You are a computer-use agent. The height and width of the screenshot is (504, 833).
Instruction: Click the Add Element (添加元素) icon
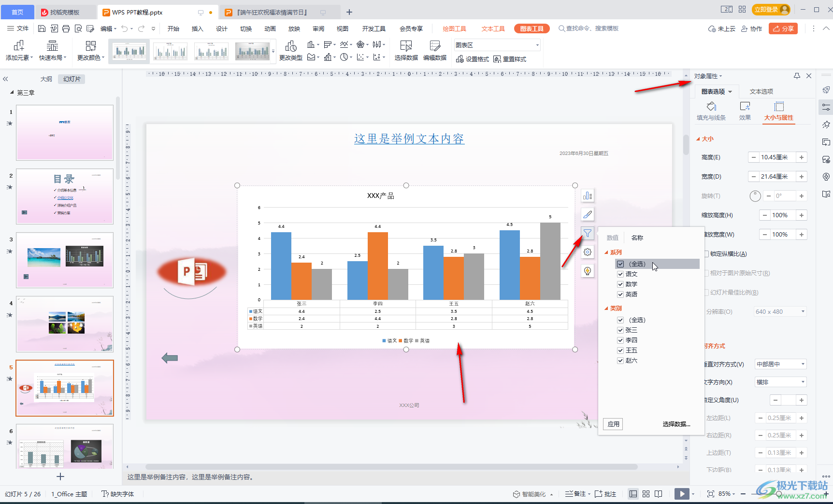[x=19, y=46]
